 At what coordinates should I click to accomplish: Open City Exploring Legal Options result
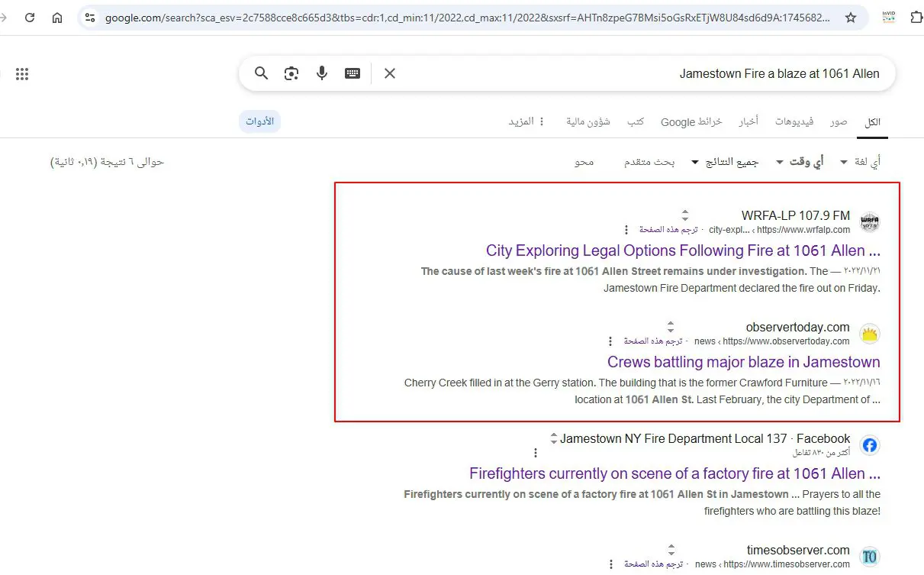(683, 250)
